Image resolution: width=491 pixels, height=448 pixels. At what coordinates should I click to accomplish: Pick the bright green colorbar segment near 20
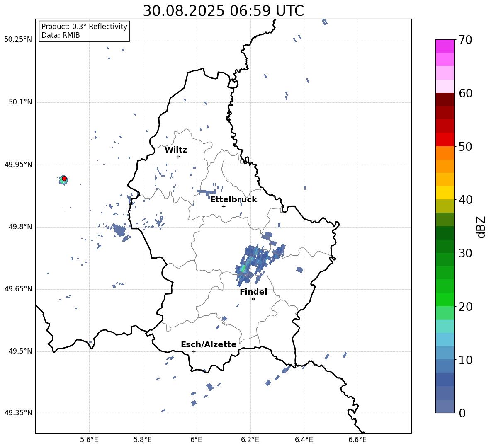tap(445, 299)
